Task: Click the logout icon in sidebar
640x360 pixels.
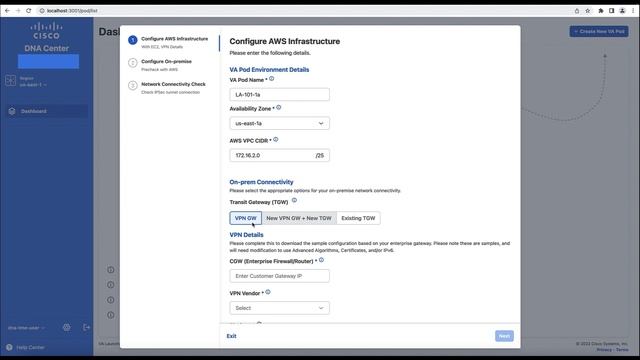Action: [87, 327]
